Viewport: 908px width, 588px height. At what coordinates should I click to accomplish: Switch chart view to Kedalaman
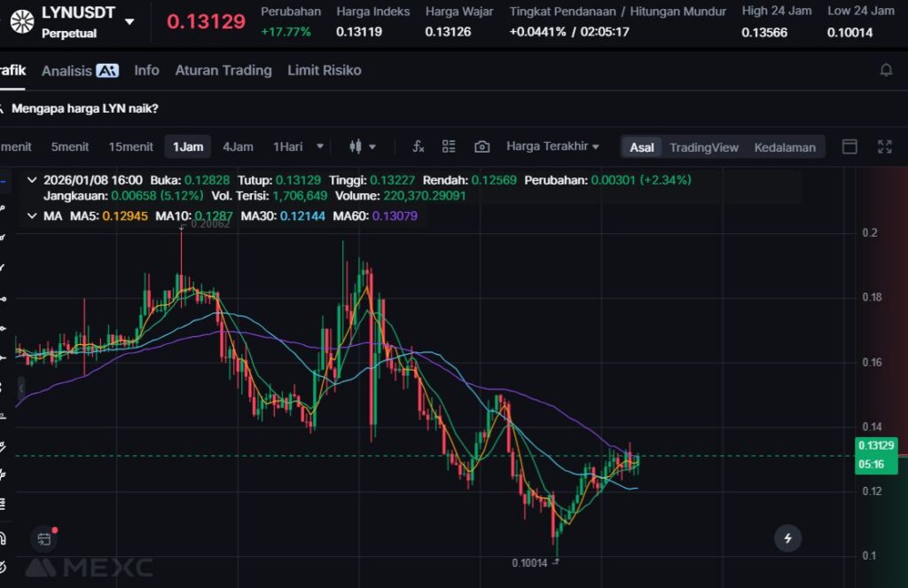[784, 147]
